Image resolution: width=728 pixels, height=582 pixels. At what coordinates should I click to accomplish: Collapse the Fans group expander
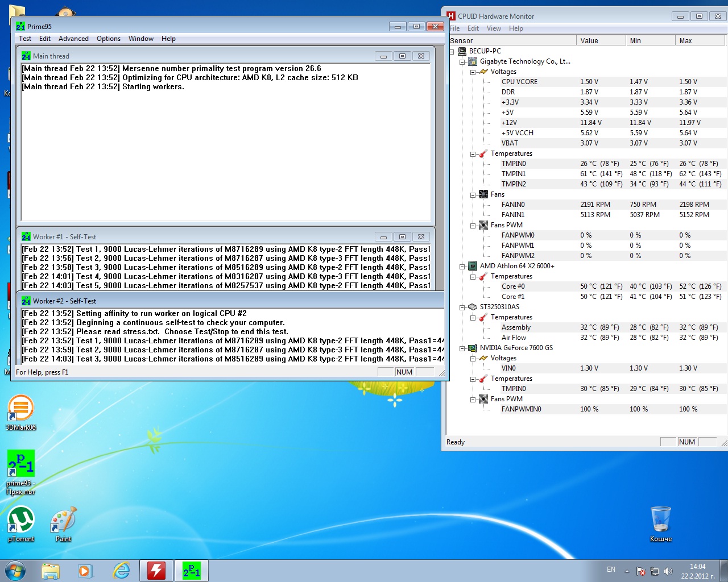tap(473, 194)
